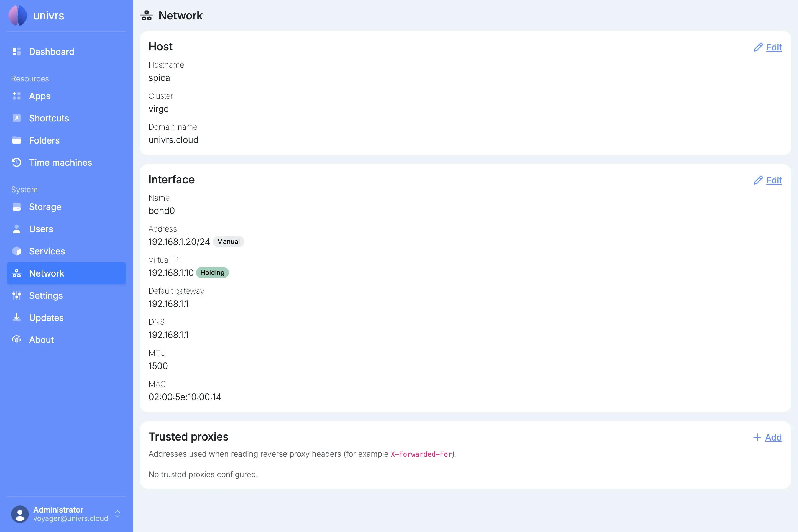Click the Trusted proxies heading

188,437
